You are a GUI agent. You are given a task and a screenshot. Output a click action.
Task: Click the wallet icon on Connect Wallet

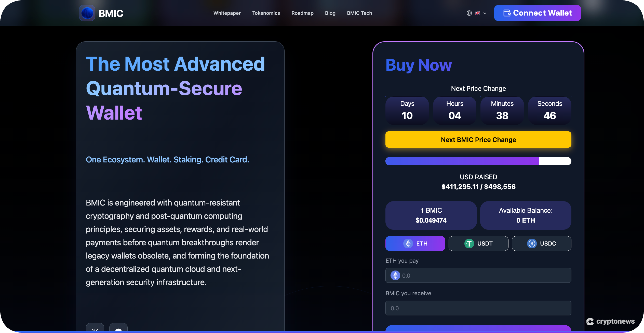pos(507,13)
